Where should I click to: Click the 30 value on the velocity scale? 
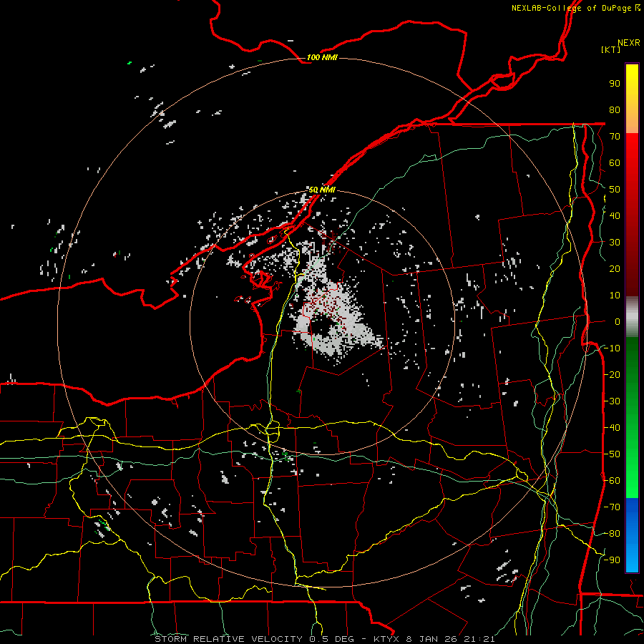[615, 243]
